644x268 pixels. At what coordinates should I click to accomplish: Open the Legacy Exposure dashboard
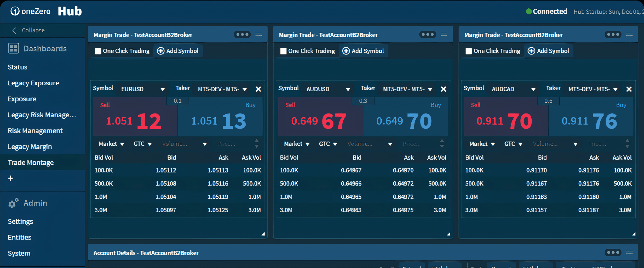click(x=33, y=83)
